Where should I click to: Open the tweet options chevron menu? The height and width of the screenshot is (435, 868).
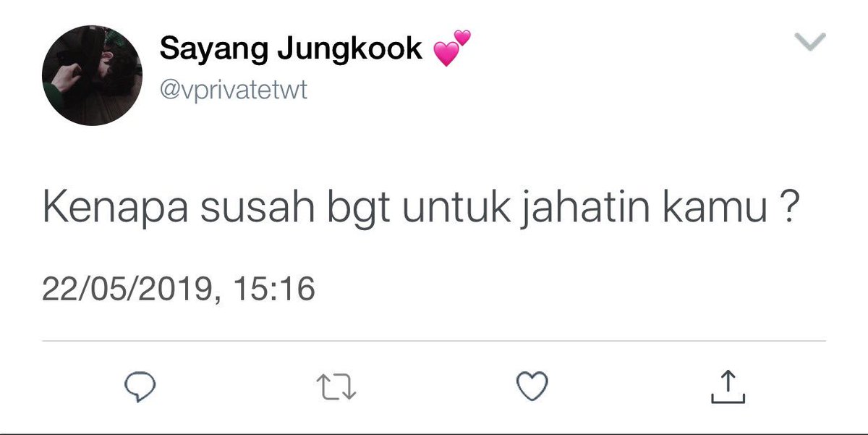tap(810, 43)
